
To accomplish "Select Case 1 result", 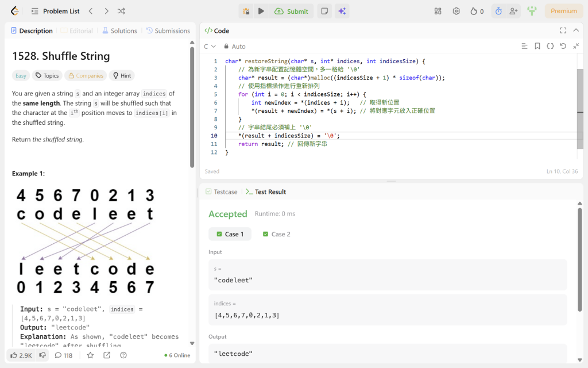I will click(x=230, y=234).
